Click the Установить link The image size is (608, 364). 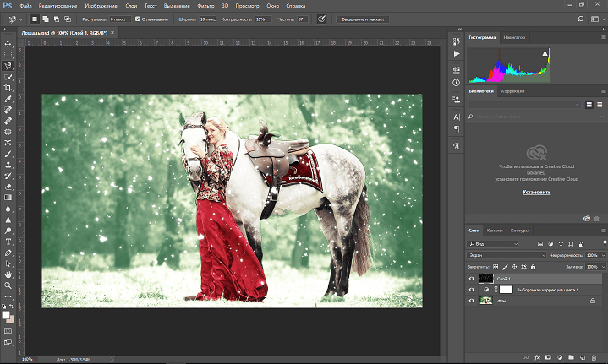[x=536, y=192]
